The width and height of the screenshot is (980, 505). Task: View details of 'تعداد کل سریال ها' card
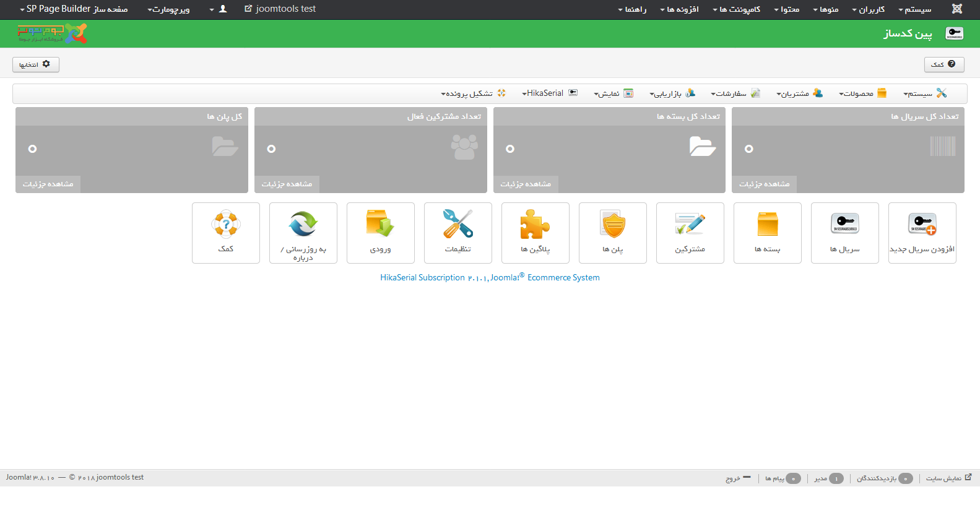pos(764,184)
